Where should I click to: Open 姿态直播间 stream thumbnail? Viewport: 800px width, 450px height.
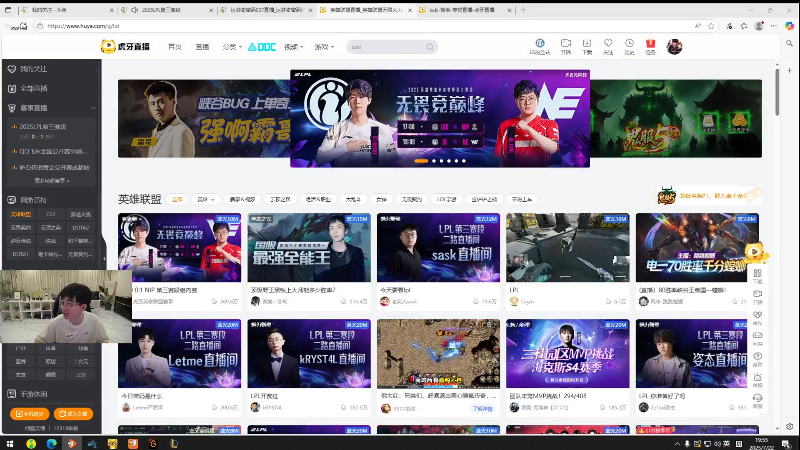click(x=697, y=354)
